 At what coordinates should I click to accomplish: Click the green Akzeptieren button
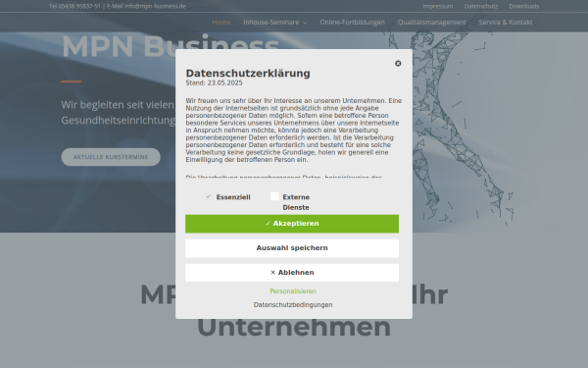292,224
